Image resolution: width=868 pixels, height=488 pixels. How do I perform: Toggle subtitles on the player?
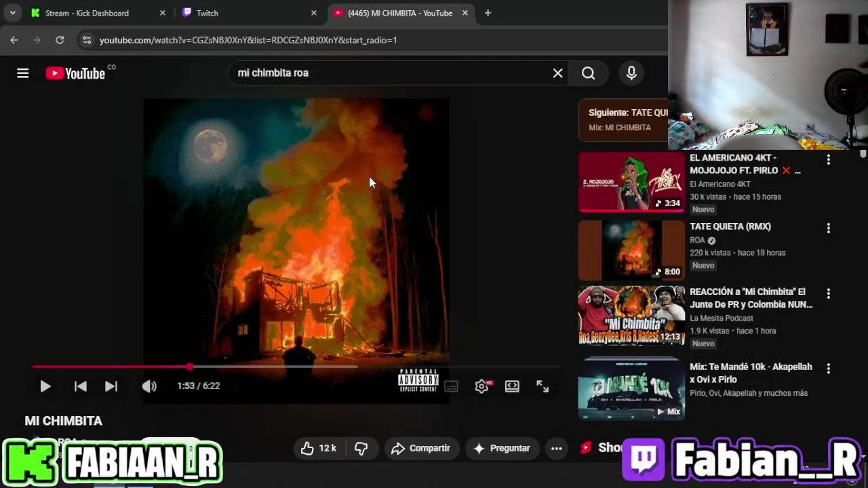[x=451, y=386]
